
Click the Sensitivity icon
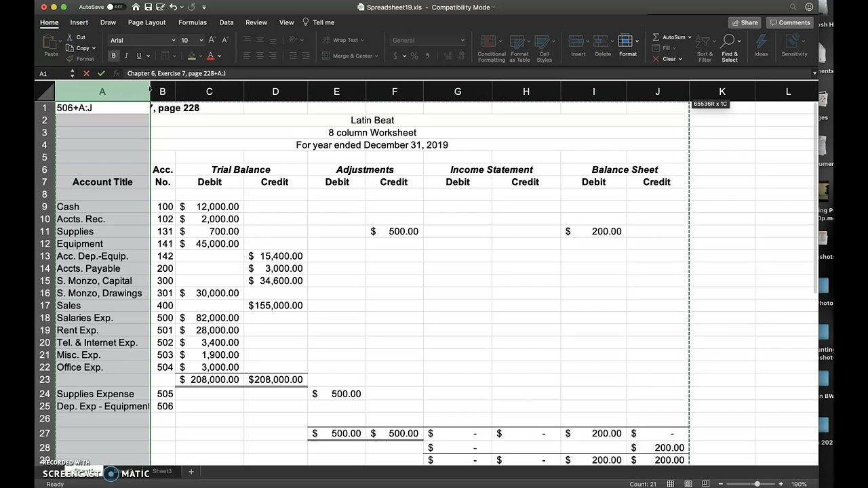pos(794,42)
